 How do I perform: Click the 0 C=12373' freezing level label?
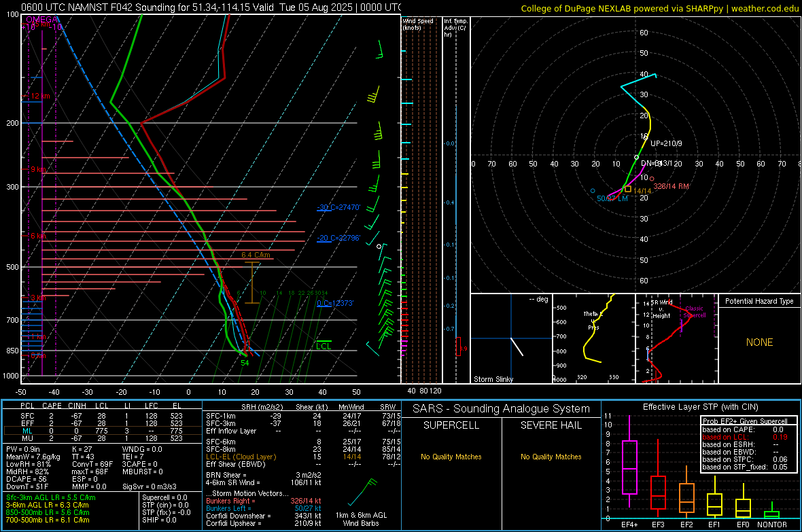[335, 303]
